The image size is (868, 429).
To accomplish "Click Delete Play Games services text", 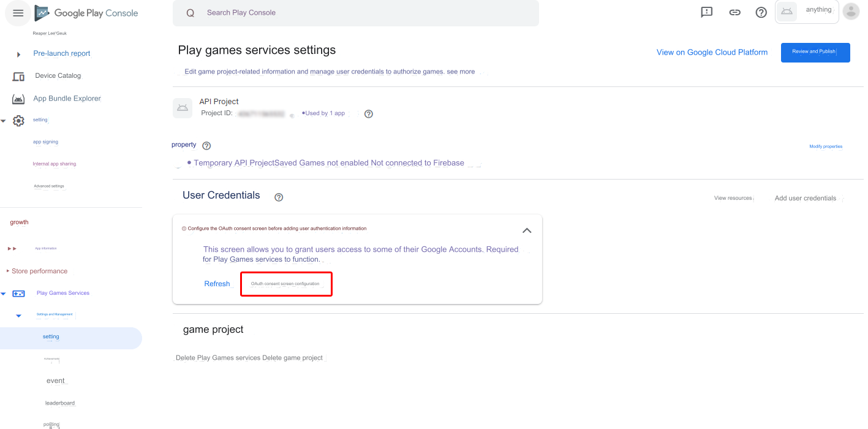I will pyautogui.click(x=218, y=358).
